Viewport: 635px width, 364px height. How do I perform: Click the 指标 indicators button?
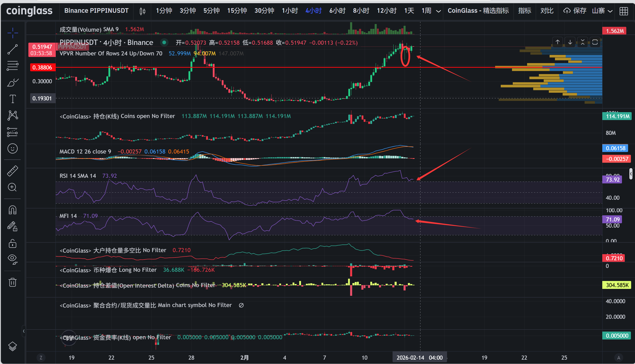tap(525, 11)
